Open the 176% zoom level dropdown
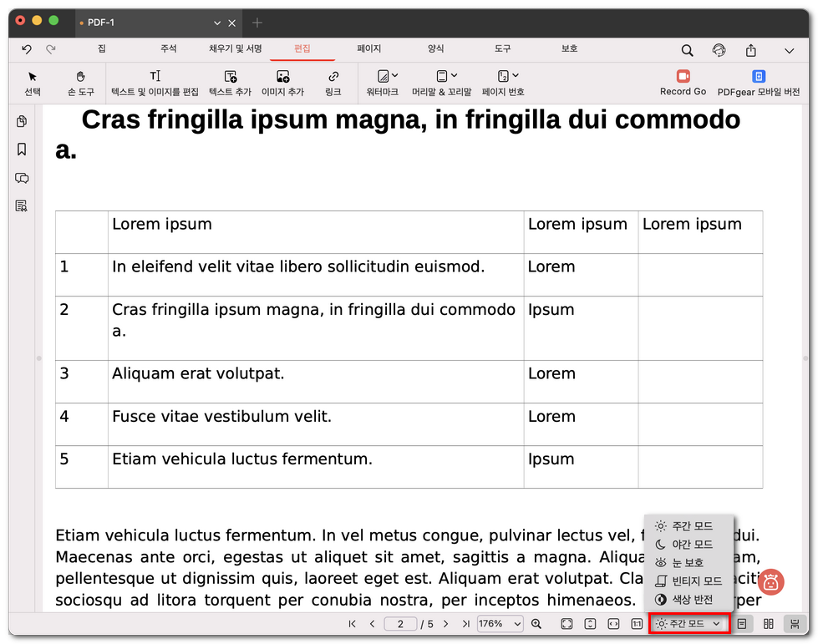The image size is (818, 644). click(x=500, y=624)
